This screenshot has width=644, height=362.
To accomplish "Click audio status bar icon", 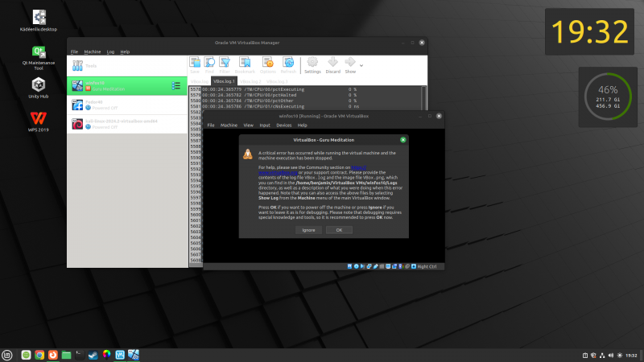I will (362, 266).
